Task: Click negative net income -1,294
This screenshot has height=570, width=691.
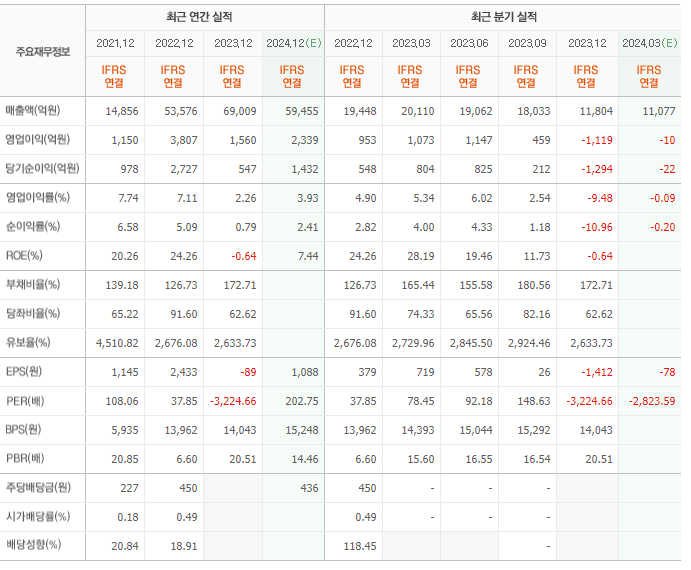Action: tap(597, 169)
